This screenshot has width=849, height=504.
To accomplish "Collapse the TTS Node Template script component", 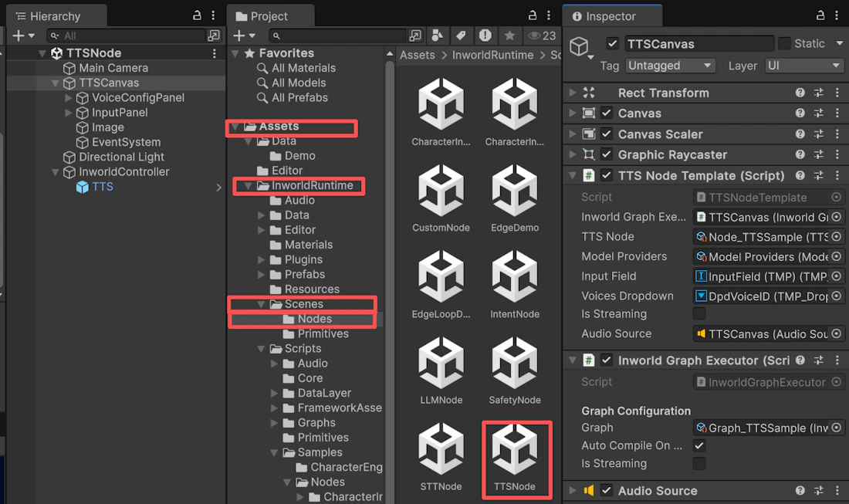I will coord(573,175).
